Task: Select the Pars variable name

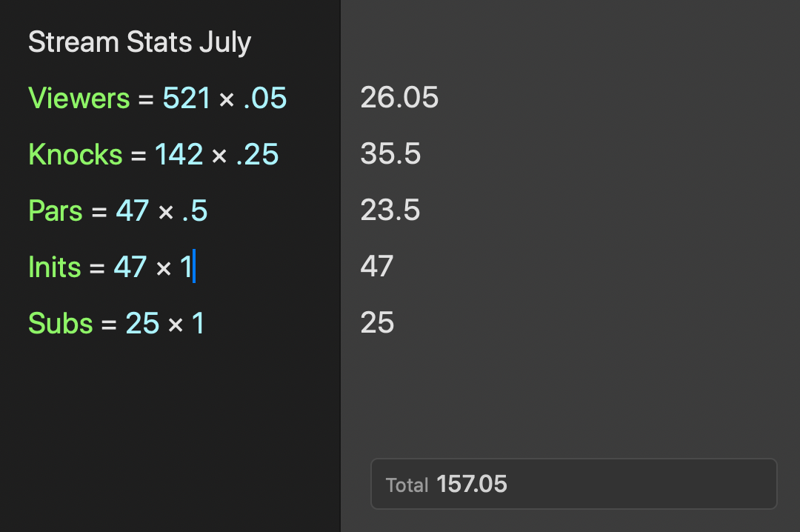Action: [55, 210]
